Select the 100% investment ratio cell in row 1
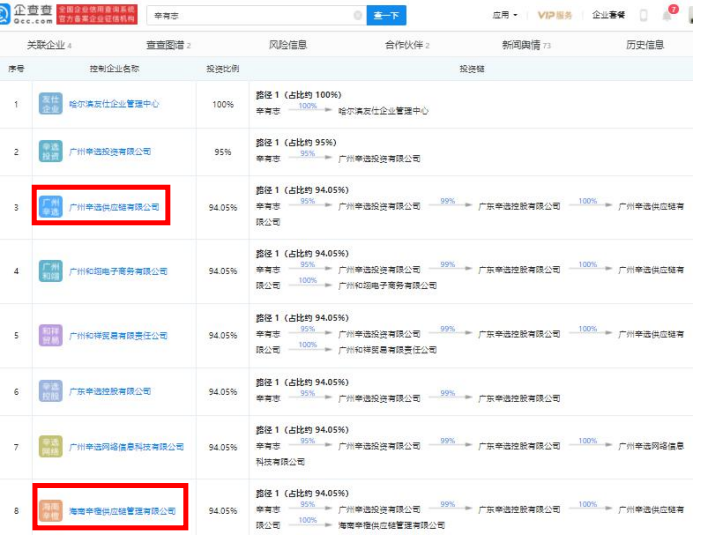Screen dimensions: 702x535 click(x=223, y=104)
